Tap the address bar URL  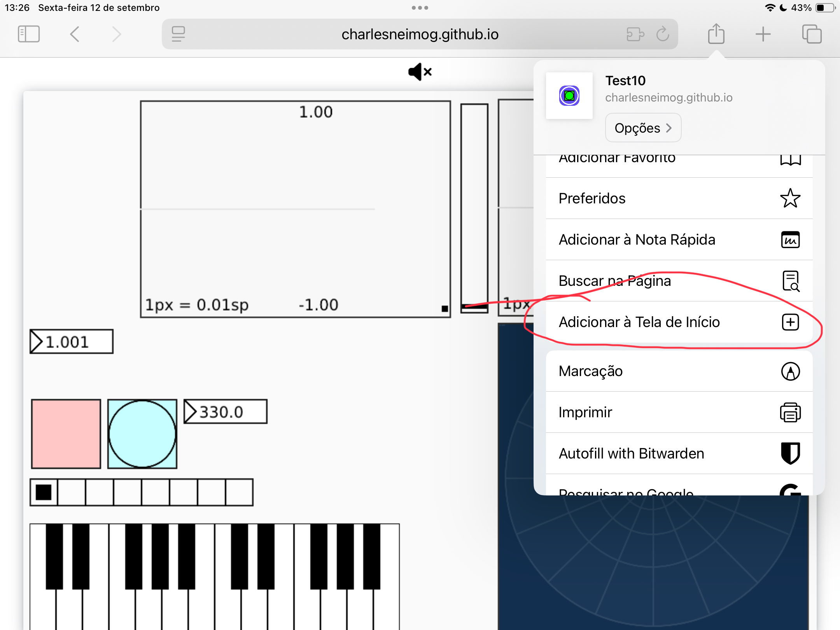[x=420, y=34]
